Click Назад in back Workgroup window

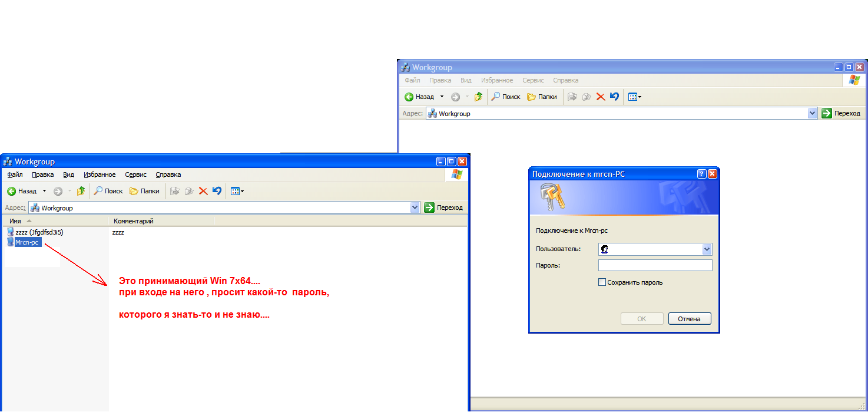pos(419,97)
